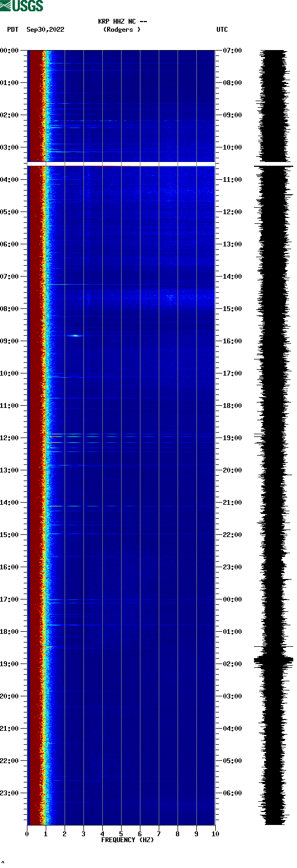Click the 02:00 UTC time label

tap(232, 664)
